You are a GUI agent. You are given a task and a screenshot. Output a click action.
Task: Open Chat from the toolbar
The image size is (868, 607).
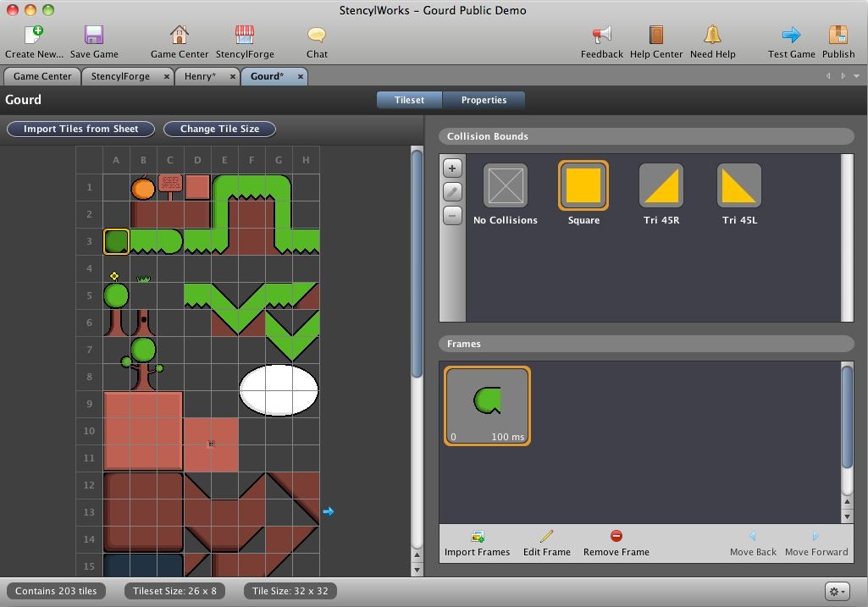pos(317,35)
